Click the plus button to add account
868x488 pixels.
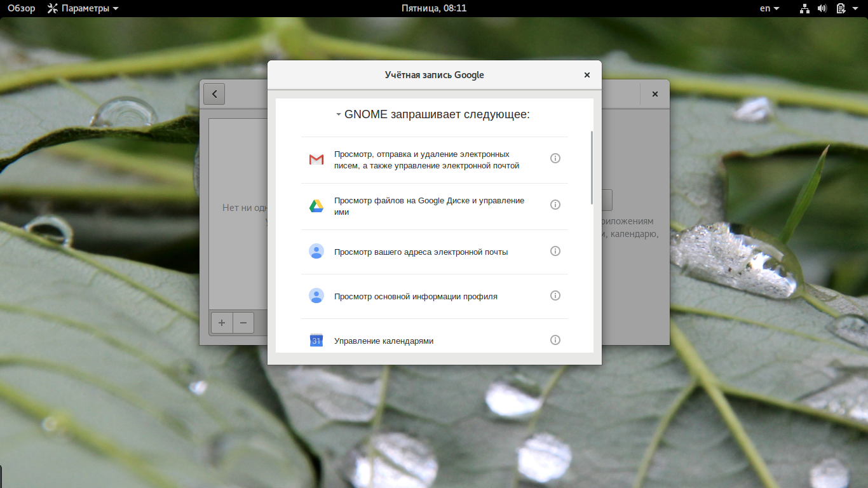coord(222,323)
